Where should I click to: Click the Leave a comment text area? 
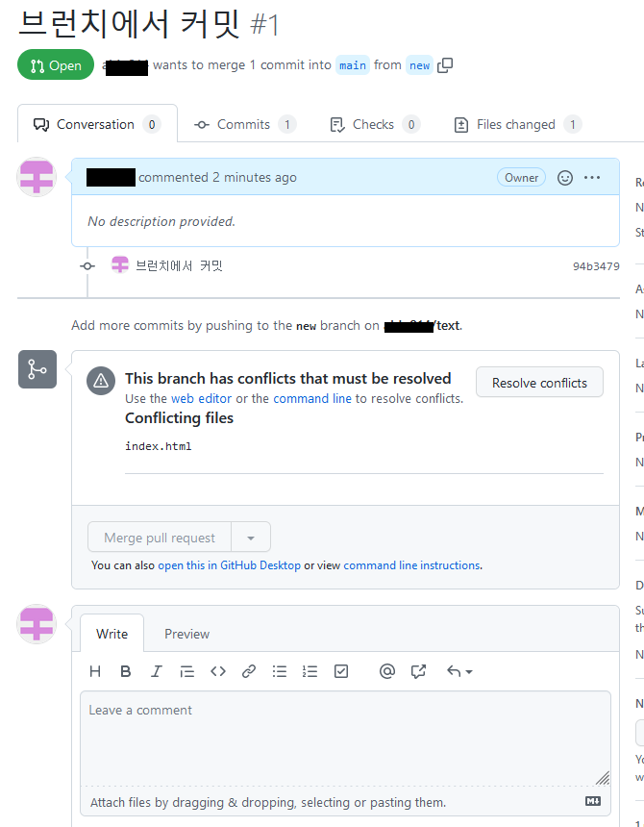click(x=345, y=739)
